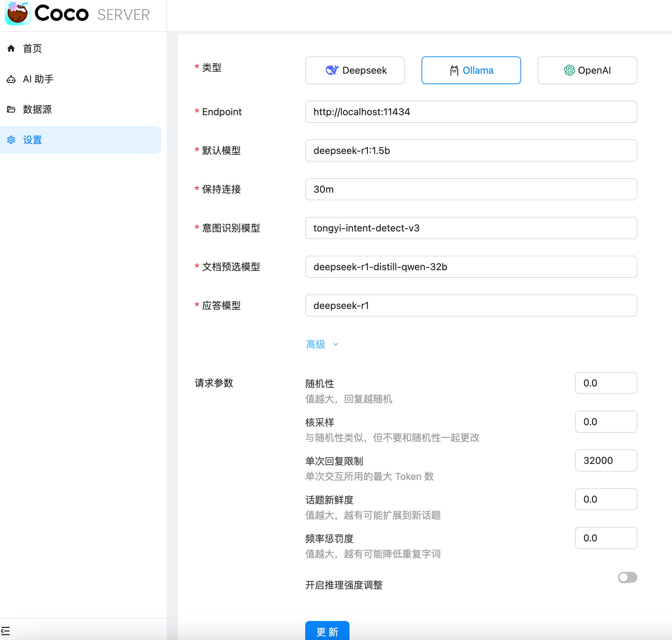The image size is (672, 640).
Task: Select Ollama as the model type
Action: pyautogui.click(x=471, y=70)
